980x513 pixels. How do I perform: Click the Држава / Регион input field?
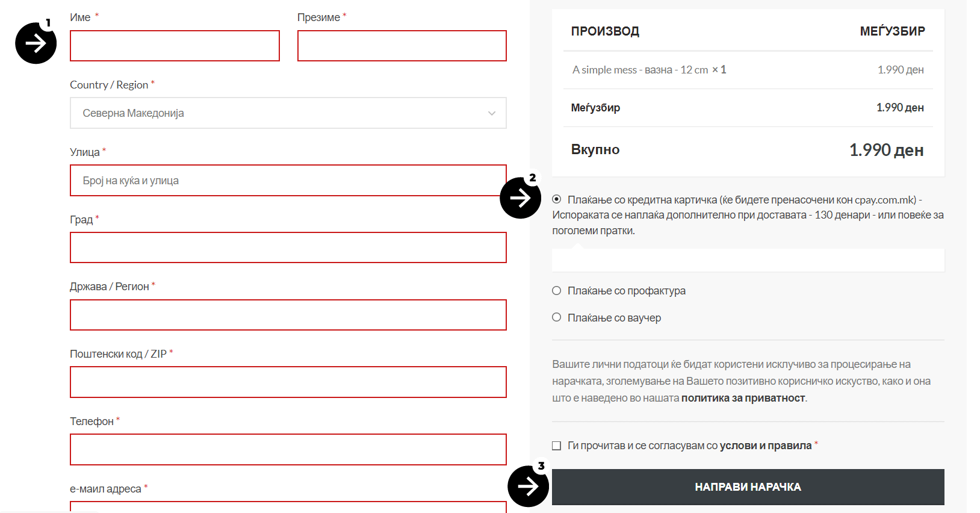tap(288, 315)
